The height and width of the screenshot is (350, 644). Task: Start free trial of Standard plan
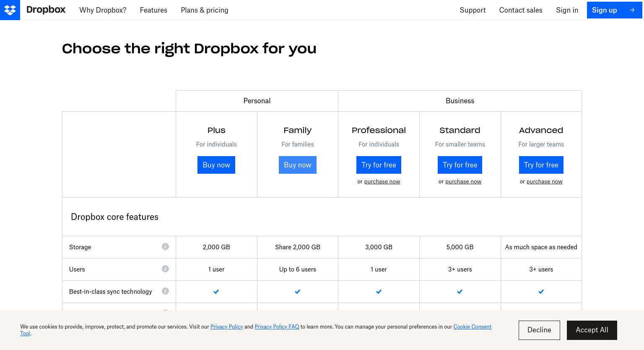coord(460,165)
